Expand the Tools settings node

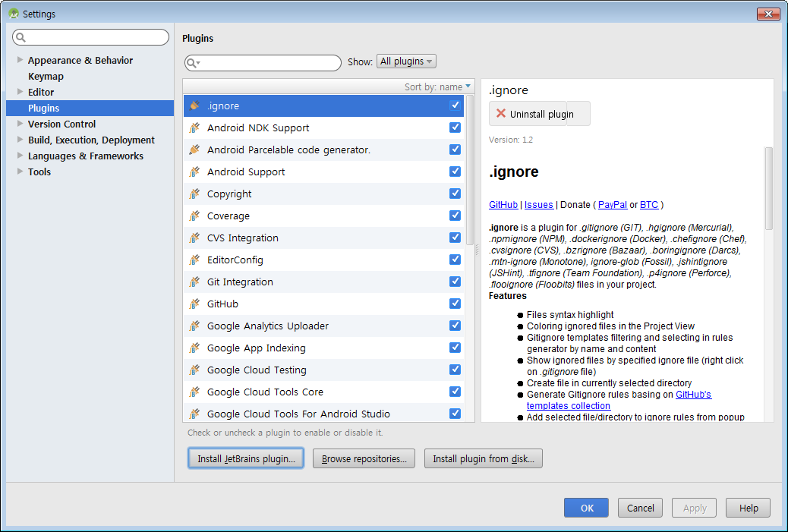click(x=20, y=172)
